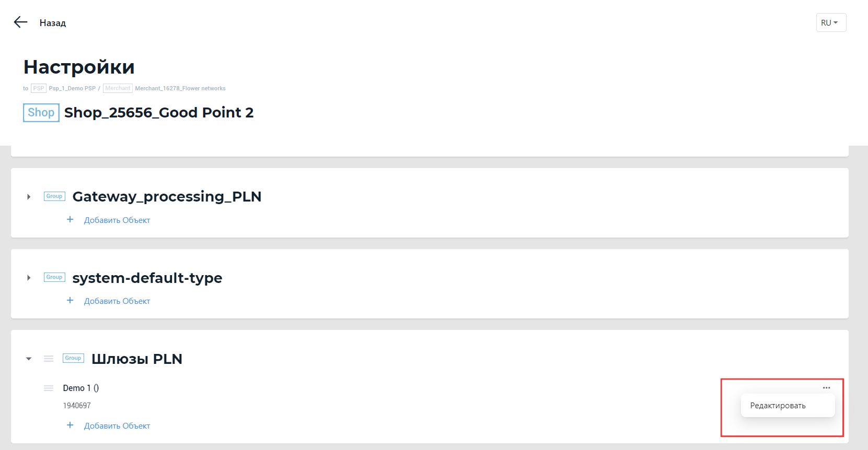Open the three-dots menu for Demo 1

(826, 388)
